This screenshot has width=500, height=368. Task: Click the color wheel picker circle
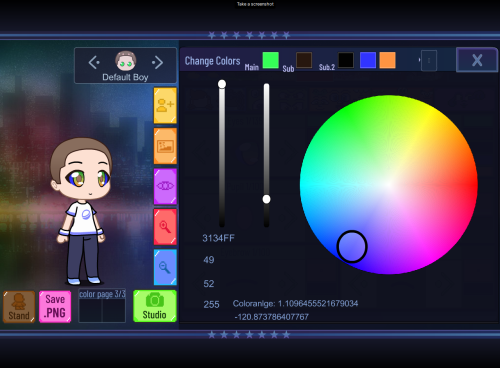coord(352,247)
